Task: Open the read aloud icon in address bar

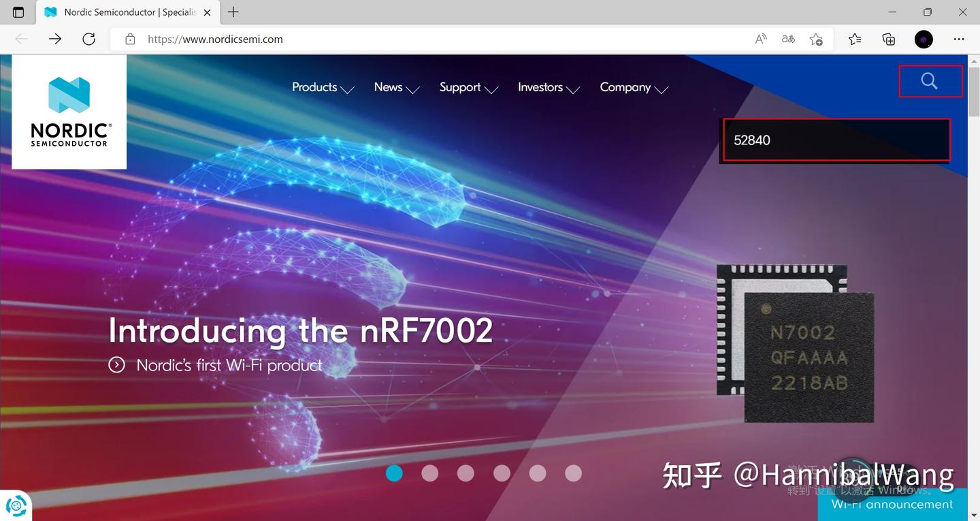Action: pyautogui.click(x=759, y=39)
